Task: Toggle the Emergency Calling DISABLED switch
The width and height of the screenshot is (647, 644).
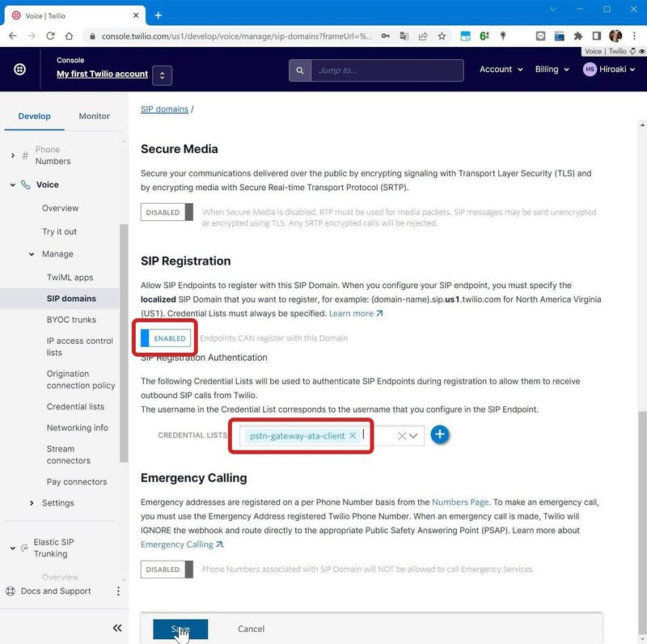Action: [x=167, y=570]
